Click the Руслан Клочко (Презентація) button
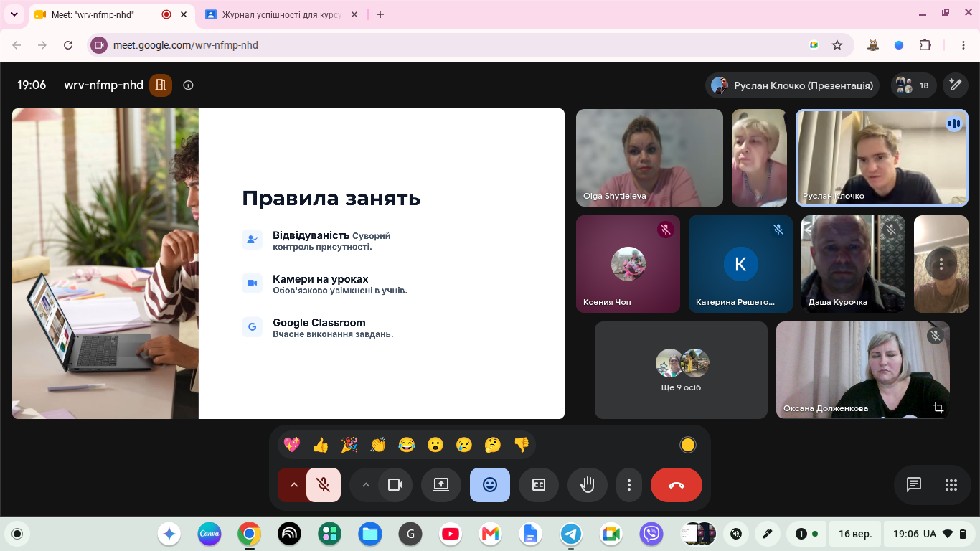980x551 pixels. click(x=793, y=85)
